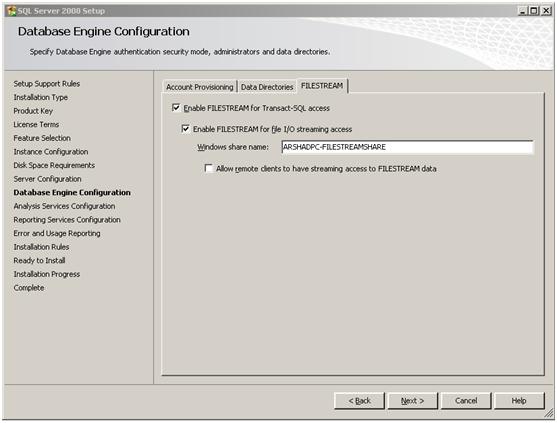Click Installation Rules step
The image size is (557, 423).
pyautogui.click(x=41, y=247)
